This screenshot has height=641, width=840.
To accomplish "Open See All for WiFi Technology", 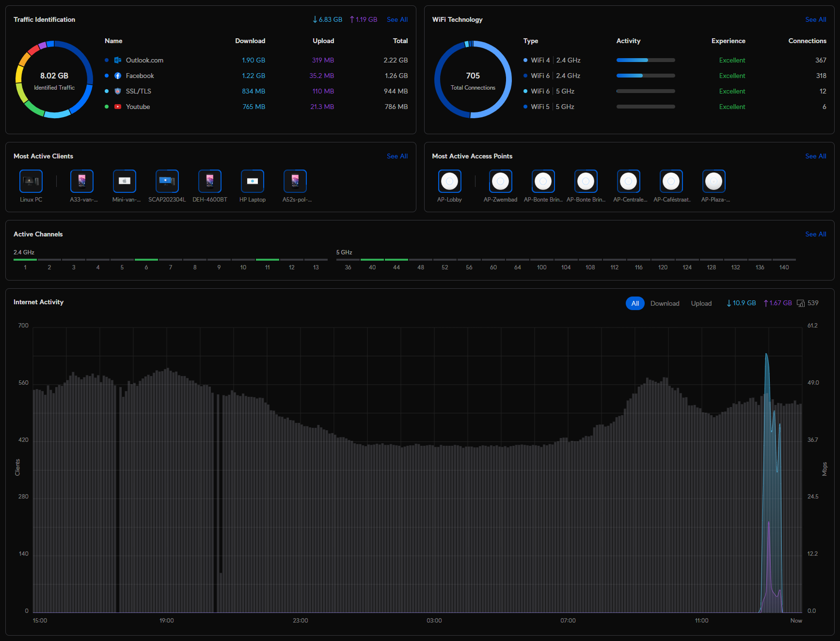I will point(815,19).
